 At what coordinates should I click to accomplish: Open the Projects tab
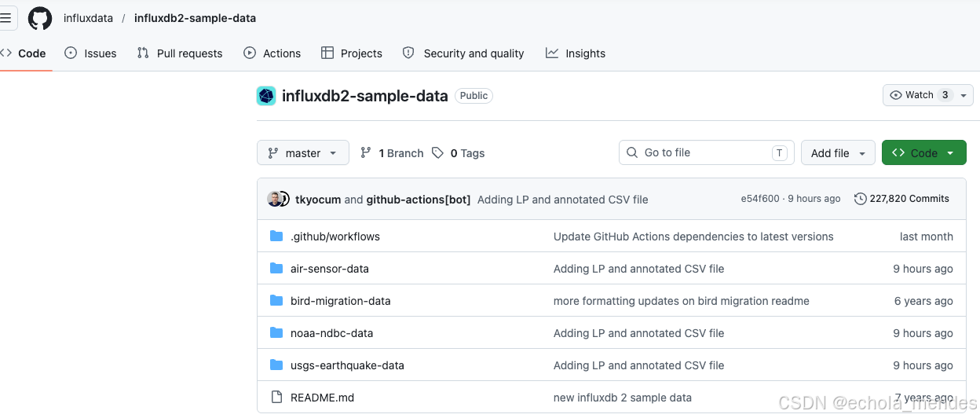coord(352,53)
